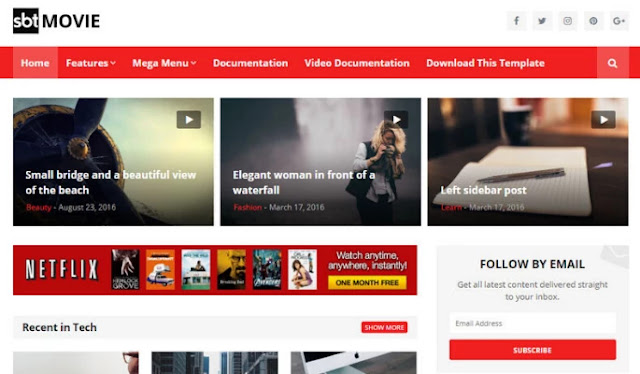Screen dimensions: 640x374
Task: Play the airplane propeller post video icon
Action: tap(189, 120)
